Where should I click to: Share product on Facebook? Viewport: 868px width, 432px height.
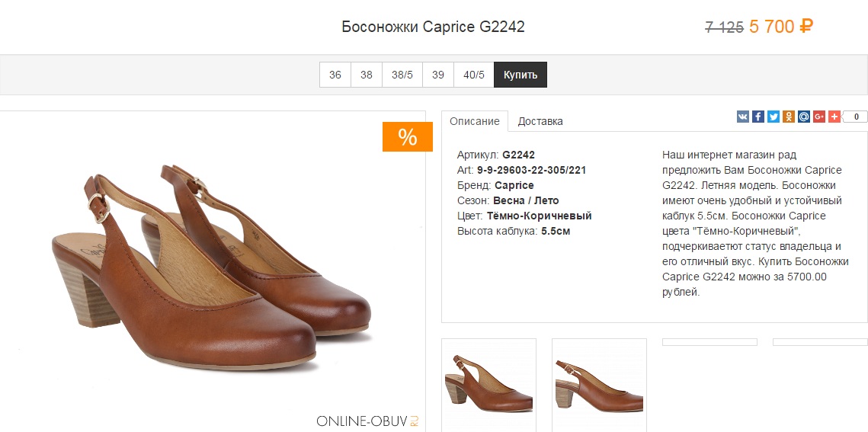click(758, 117)
